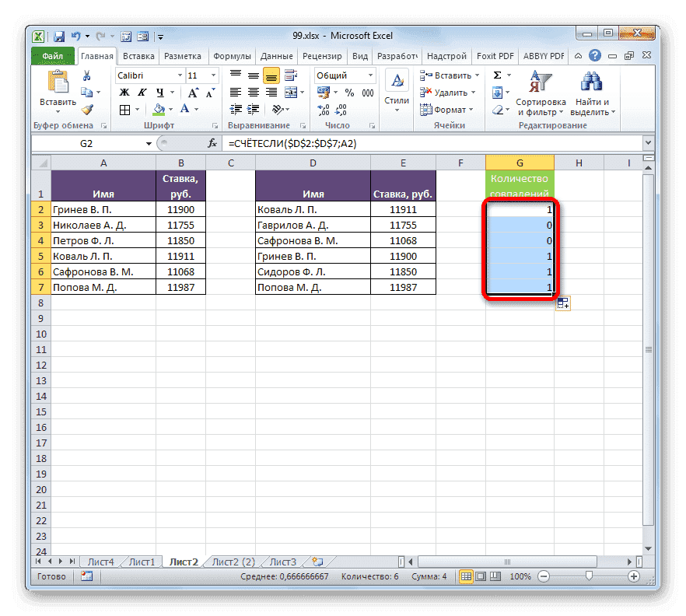
Task: Select the Лист3 sheet tab
Action: click(x=282, y=561)
